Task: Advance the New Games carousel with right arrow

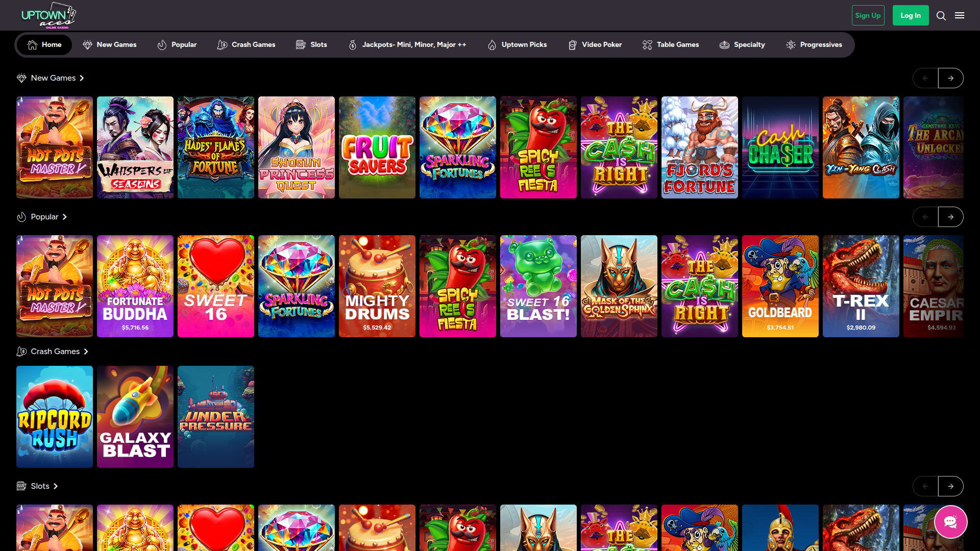Action: pos(950,78)
